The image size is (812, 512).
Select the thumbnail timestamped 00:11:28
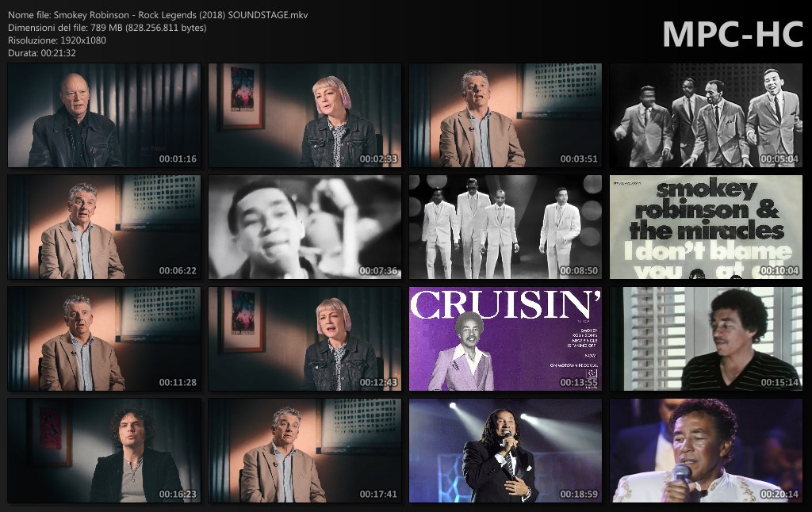(x=104, y=339)
